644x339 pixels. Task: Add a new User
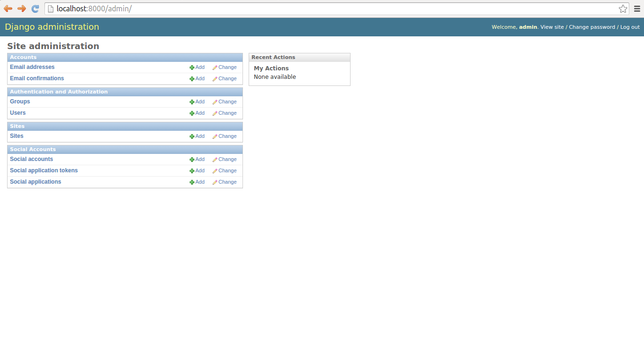tap(197, 113)
